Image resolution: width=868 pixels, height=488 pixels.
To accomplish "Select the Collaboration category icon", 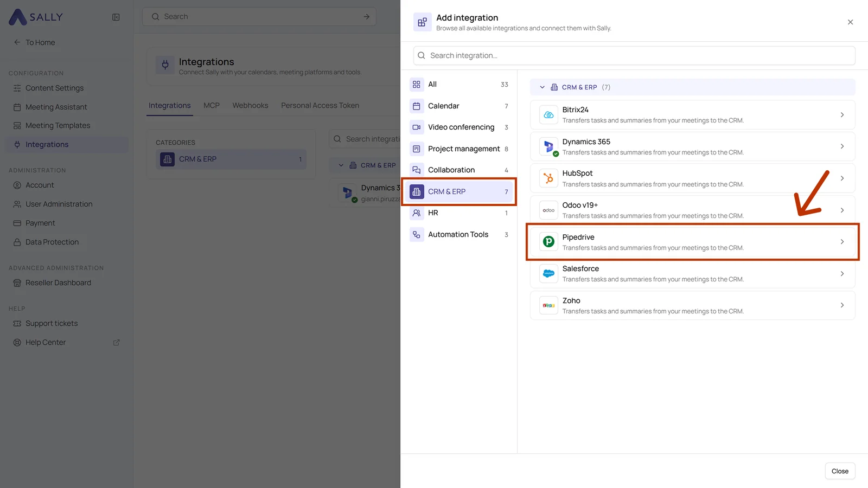I will click(417, 170).
